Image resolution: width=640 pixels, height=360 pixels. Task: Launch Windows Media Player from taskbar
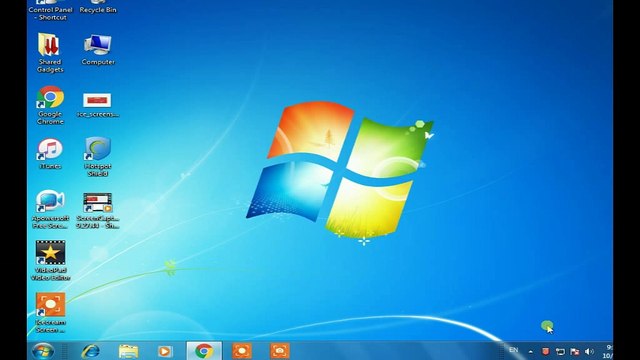point(165,351)
